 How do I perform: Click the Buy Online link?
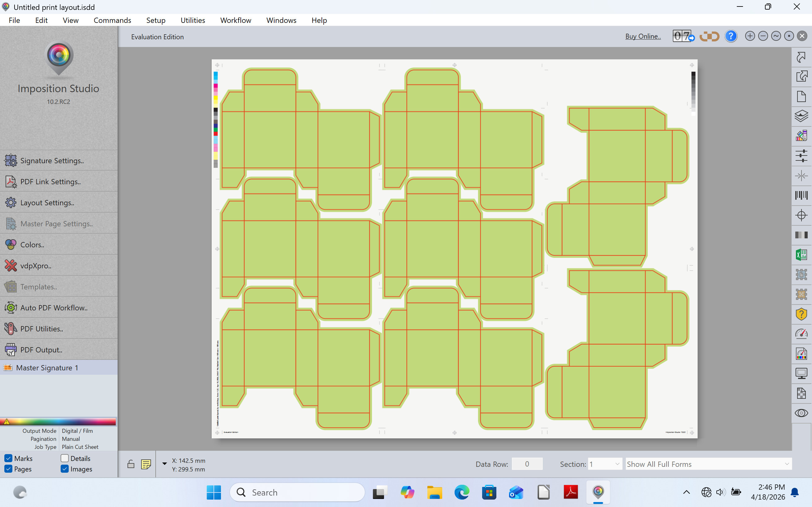coord(643,36)
